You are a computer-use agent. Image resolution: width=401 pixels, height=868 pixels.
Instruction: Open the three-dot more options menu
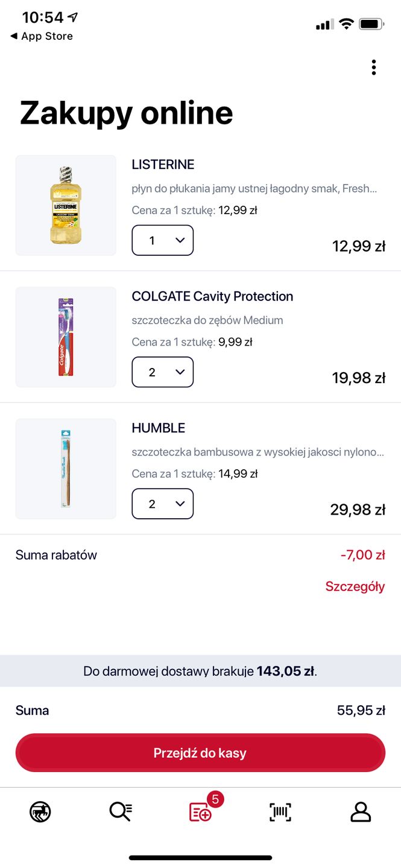tap(374, 68)
